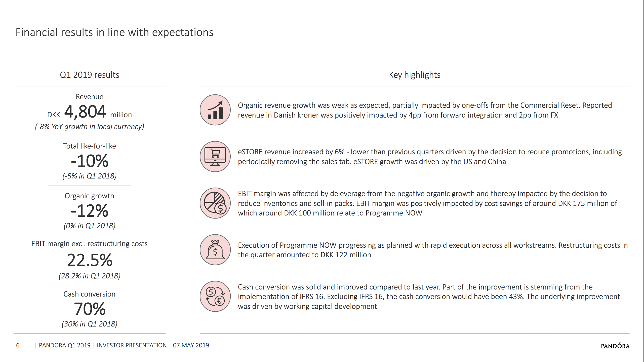Click the eSTORE shopping cart monitor icon
Screen dimensions: 644x362
(215, 157)
